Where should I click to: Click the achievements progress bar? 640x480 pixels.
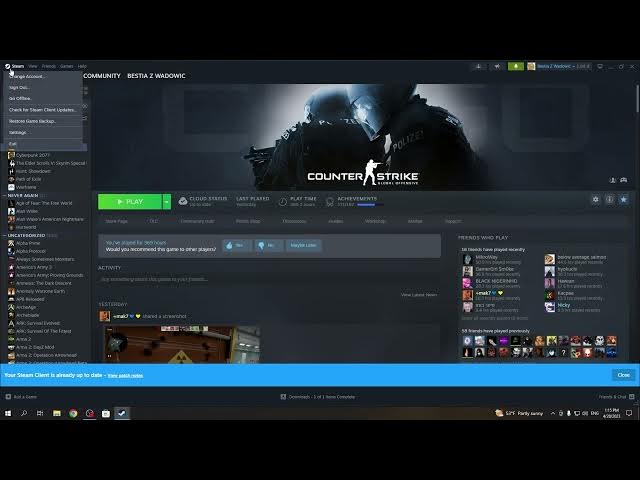(x=370, y=204)
